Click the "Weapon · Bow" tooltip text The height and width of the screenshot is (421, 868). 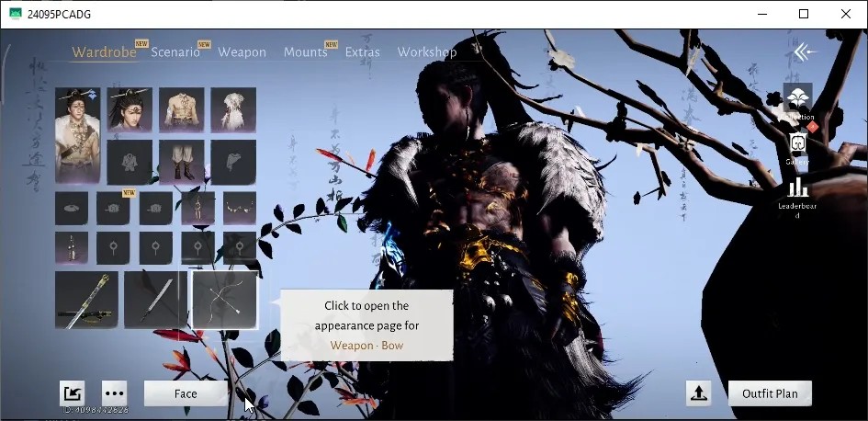366,345
